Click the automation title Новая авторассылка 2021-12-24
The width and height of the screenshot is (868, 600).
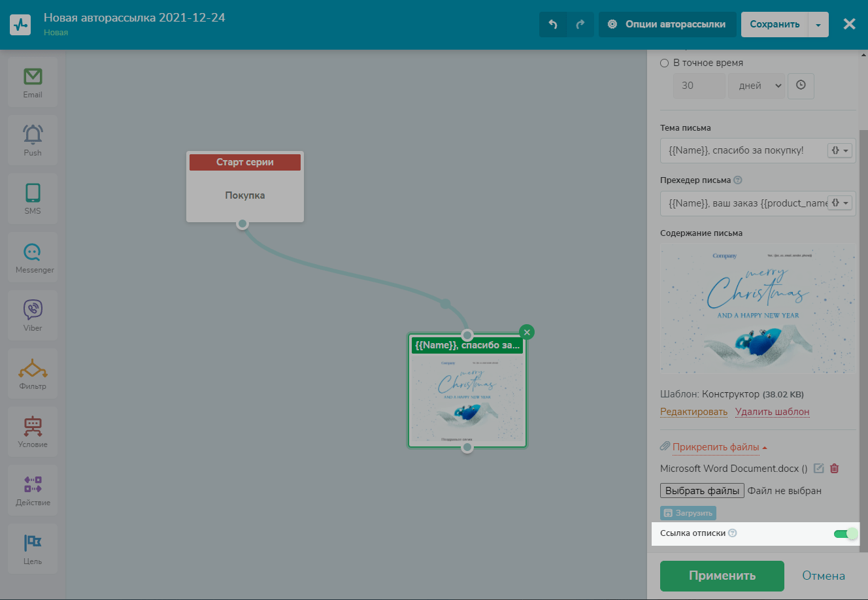pyautogui.click(x=135, y=18)
